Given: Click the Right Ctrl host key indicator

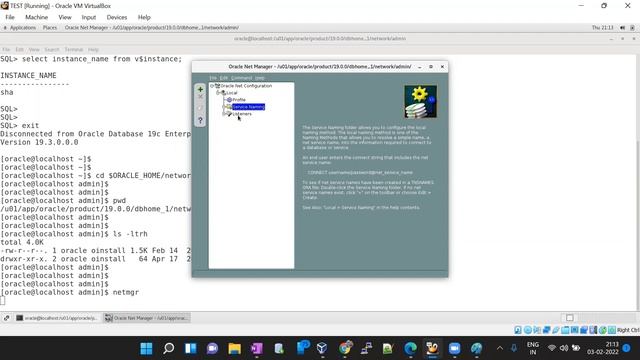Looking at the screenshot, I should point(628,330).
